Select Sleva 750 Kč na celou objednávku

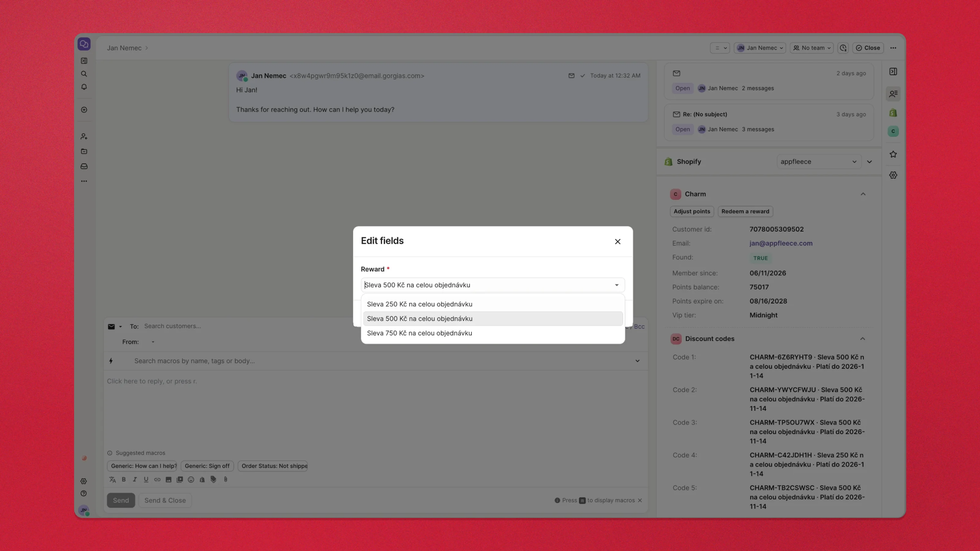[493, 333]
